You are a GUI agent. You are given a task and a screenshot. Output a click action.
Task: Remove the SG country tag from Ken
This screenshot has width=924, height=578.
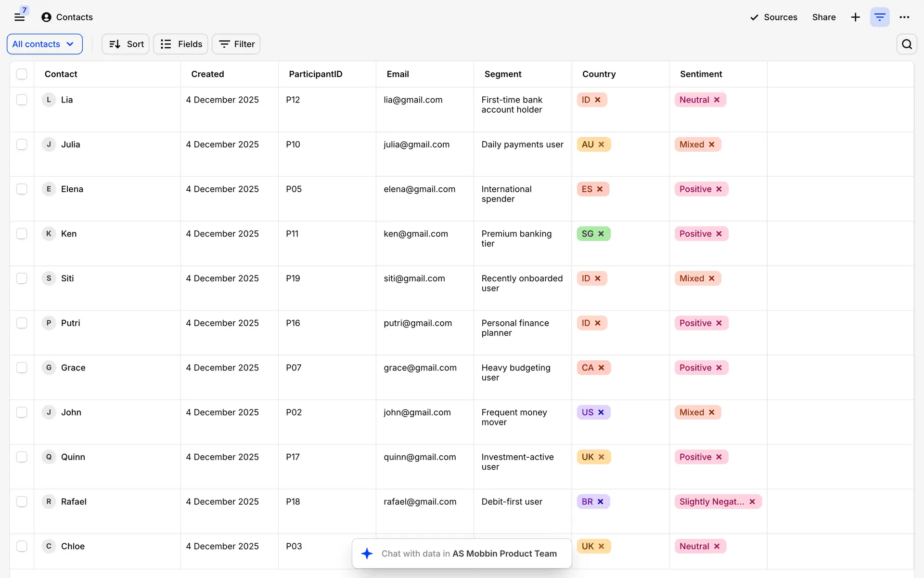(601, 234)
